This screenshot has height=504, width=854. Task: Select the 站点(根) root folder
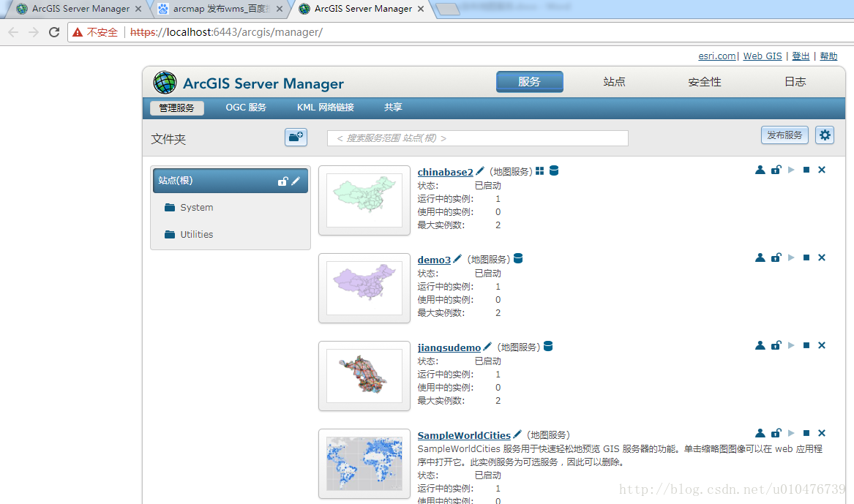click(231, 181)
